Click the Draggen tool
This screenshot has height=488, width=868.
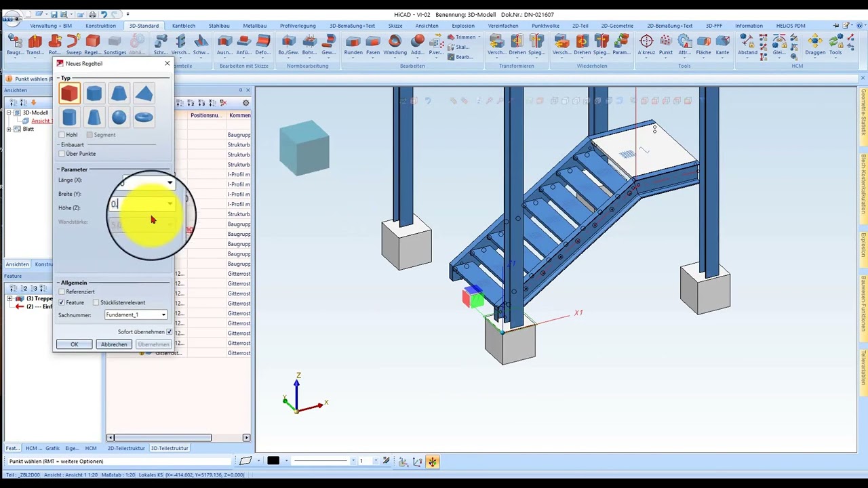pos(815,45)
